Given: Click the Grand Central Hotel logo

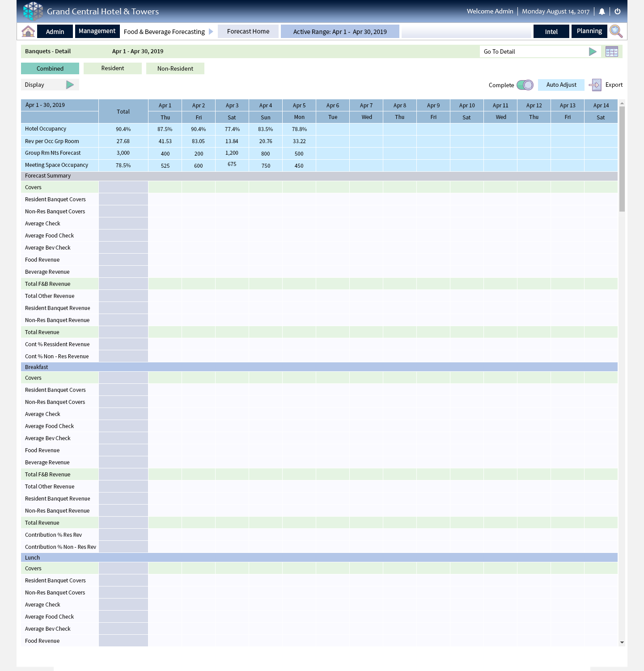Looking at the screenshot, I should pyautogui.click(x=33, y=11).
